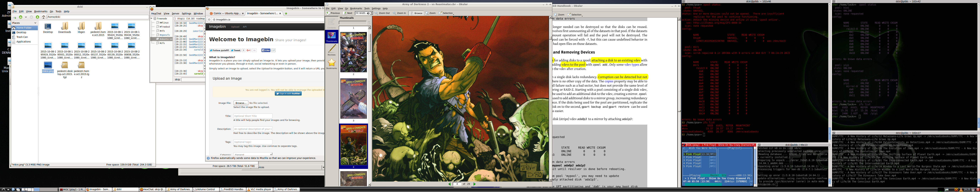The height and width of the screenshot is (192, 980).
Task: Click the green next-page arrow below the comic
Action: tap(474, 184)
